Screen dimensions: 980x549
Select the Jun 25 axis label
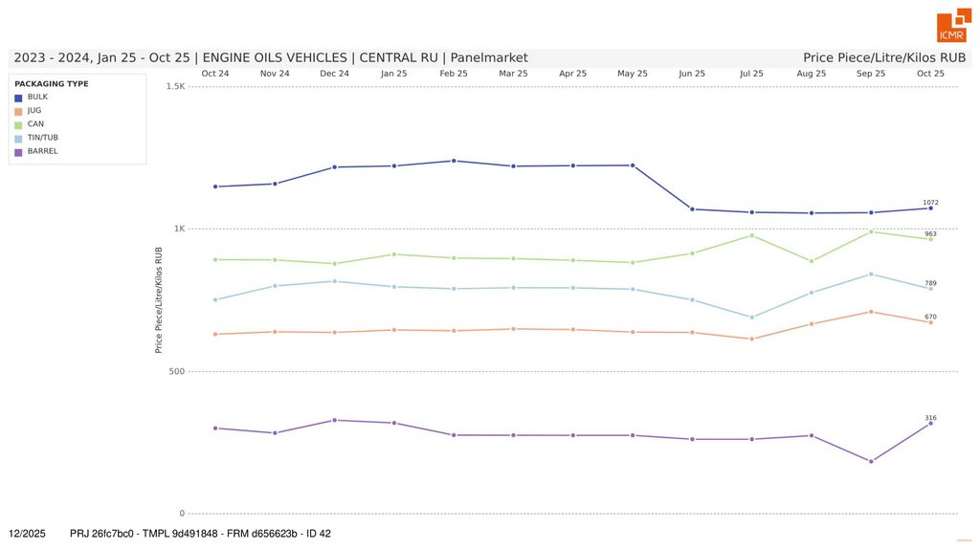click(x=692, y=74)
